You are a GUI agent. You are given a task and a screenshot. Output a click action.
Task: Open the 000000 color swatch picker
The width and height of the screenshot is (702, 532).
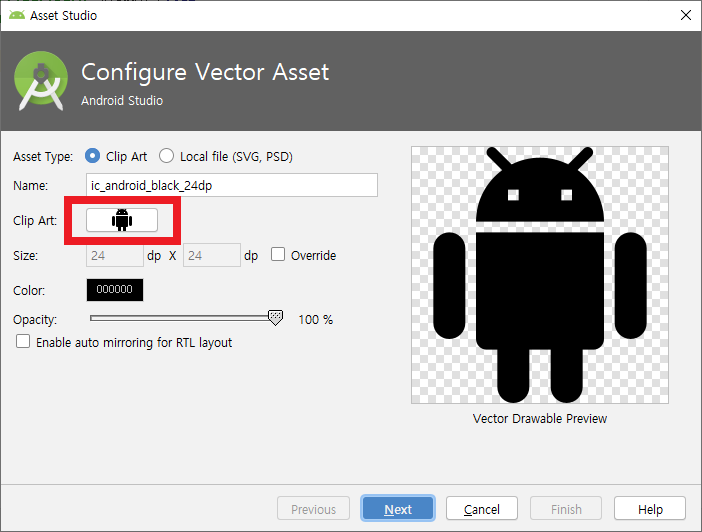(x=115, y=290)
